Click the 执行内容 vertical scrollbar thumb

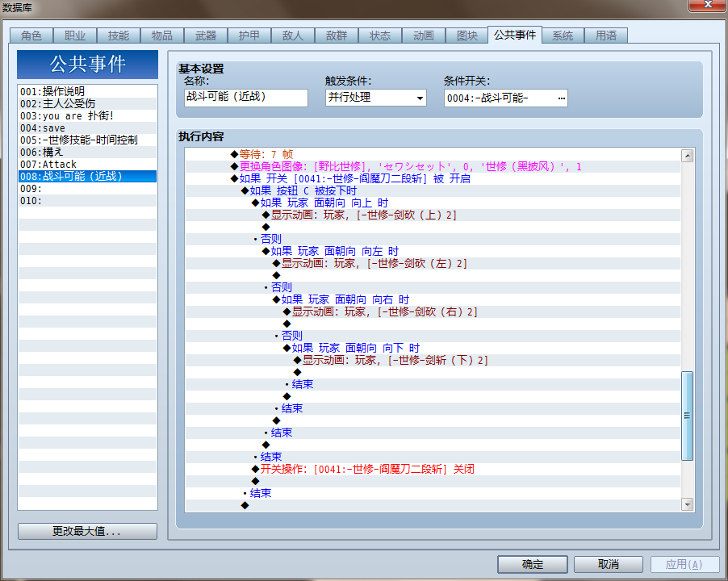point(687,416)
